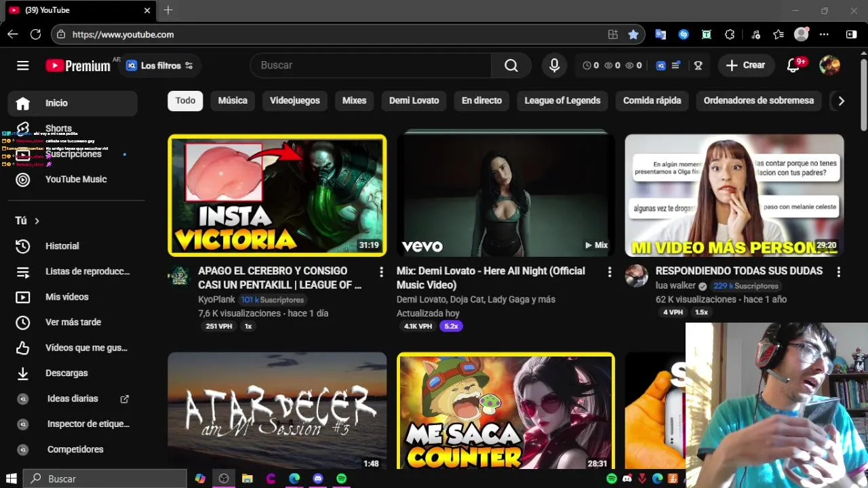Open YouTube account avatar menu
Screen dimensions: 868x488
(x=829, y=65)
